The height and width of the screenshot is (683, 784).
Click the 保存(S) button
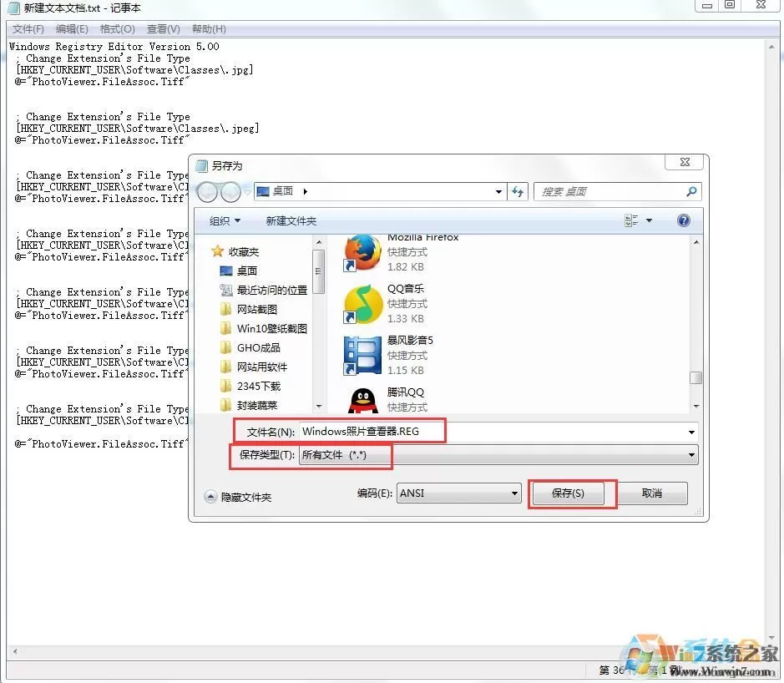click(568, 493)
